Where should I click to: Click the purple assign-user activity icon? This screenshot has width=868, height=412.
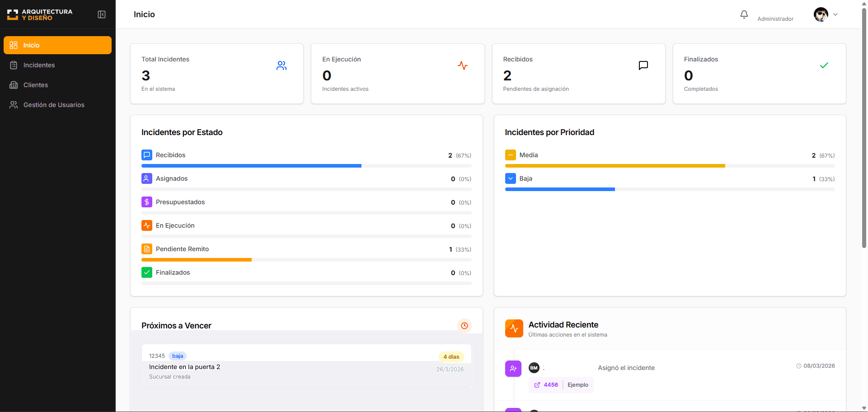(513, 369)
